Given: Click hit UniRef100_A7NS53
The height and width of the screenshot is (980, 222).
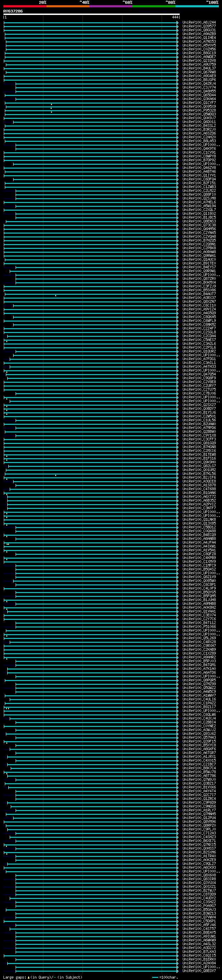Looking at the screenshot, I should point(199,41).
